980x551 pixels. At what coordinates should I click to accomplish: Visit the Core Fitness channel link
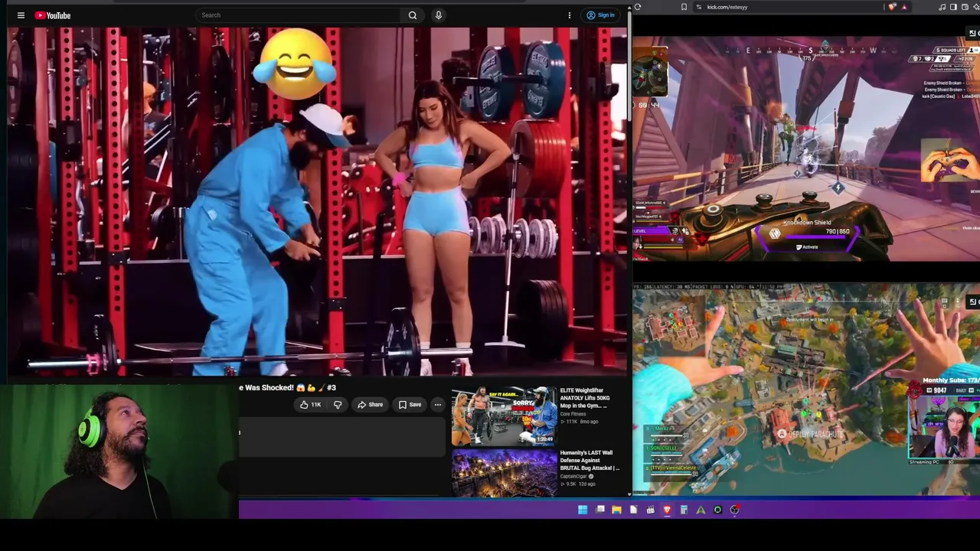pyautogui.click(x=573, y=414)
